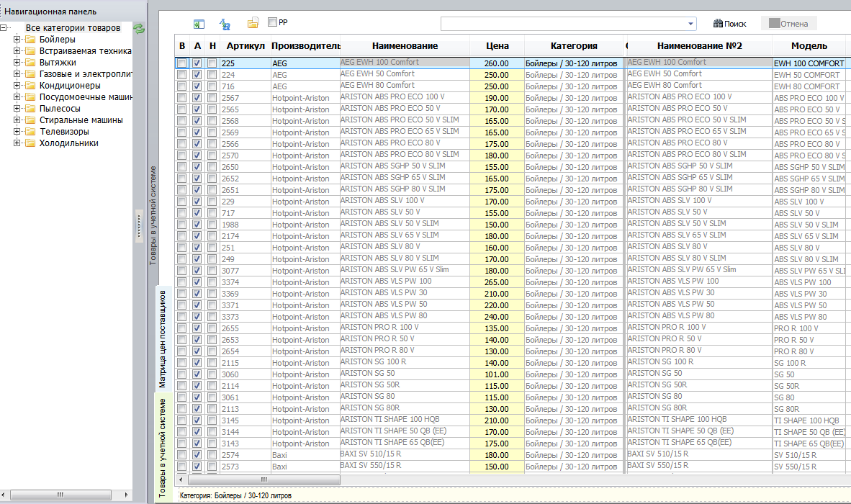The width and height of the screenshot is (851, 504).
Task: Expand the Стиральные машины tree node
Action: [17, 120]
